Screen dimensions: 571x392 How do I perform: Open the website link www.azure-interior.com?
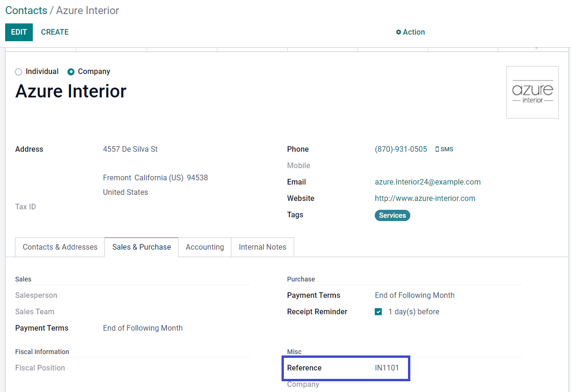[425, 199]
